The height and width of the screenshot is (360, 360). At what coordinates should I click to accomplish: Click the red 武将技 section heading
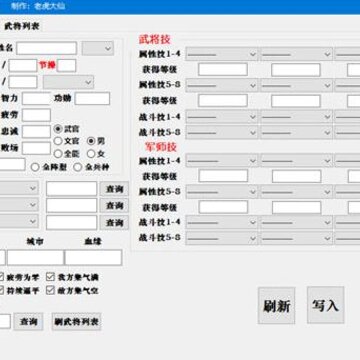coord(154,40)
